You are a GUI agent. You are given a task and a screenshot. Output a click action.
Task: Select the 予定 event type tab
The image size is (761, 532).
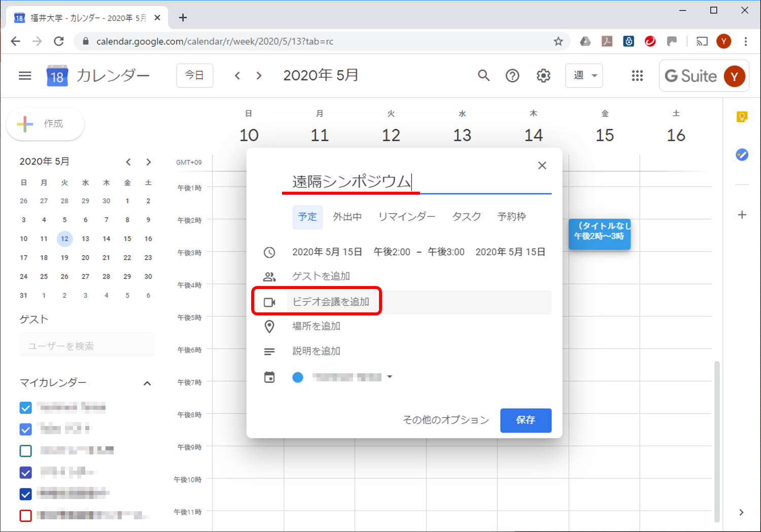tap(307, 217)
